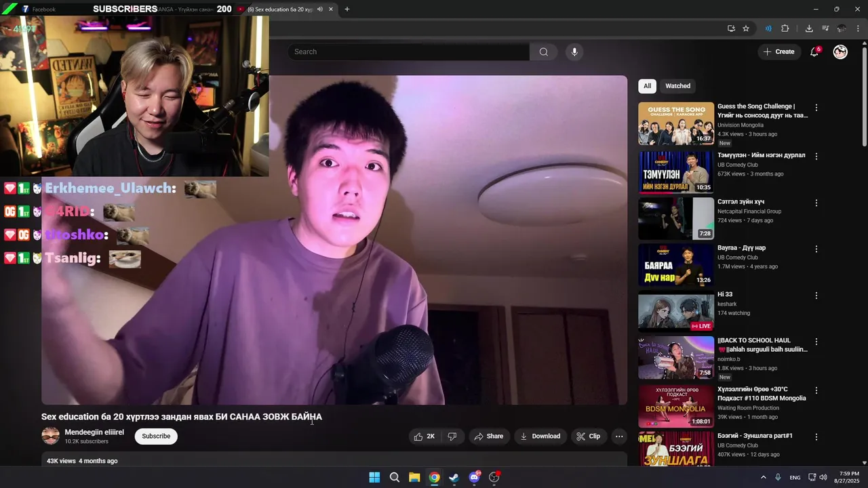Select the All filter chip

click(x=647, y=86)
